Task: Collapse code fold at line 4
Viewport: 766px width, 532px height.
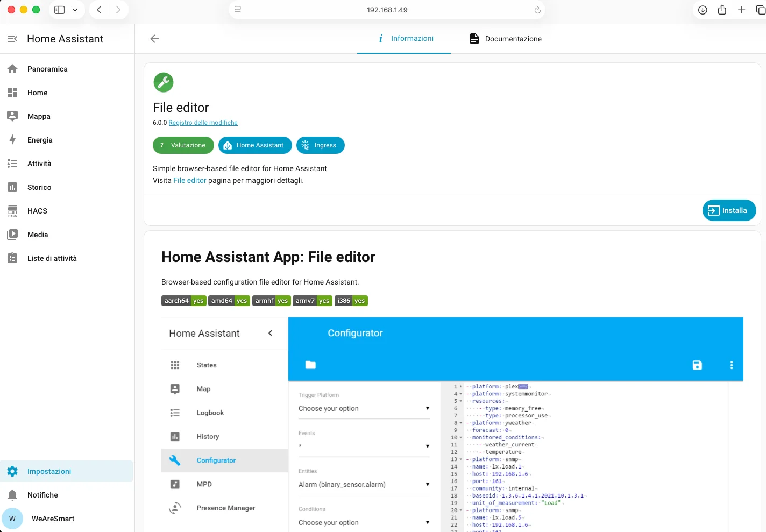Action: [x=461, y=394]
